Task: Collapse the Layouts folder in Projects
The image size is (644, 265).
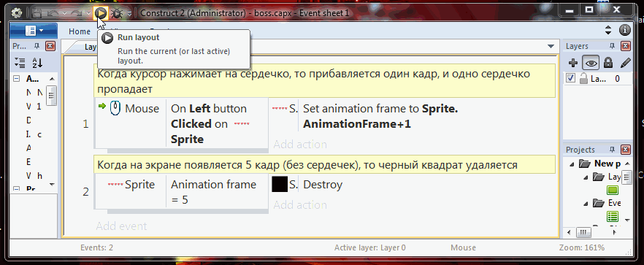Action: point(586,177)
